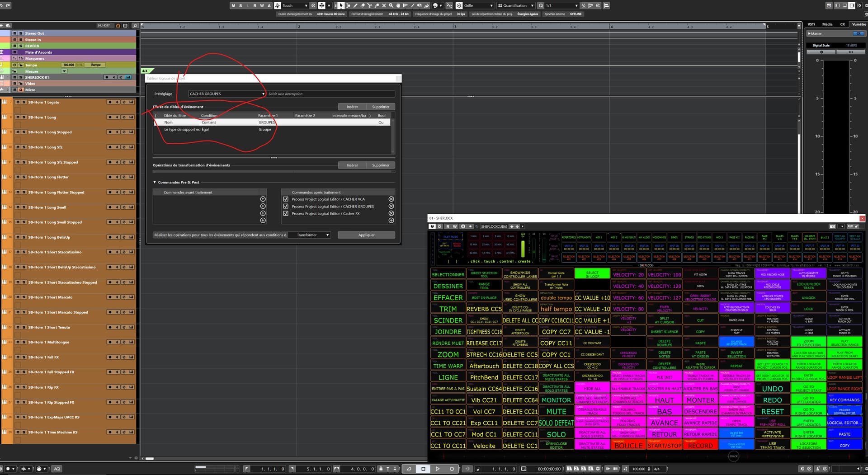
Task: Click the transport Record button
Action: [452, 469]
